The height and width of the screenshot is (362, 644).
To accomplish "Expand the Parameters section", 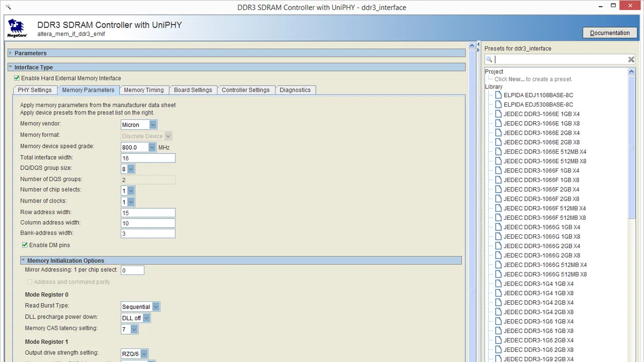I will (11, 53).
